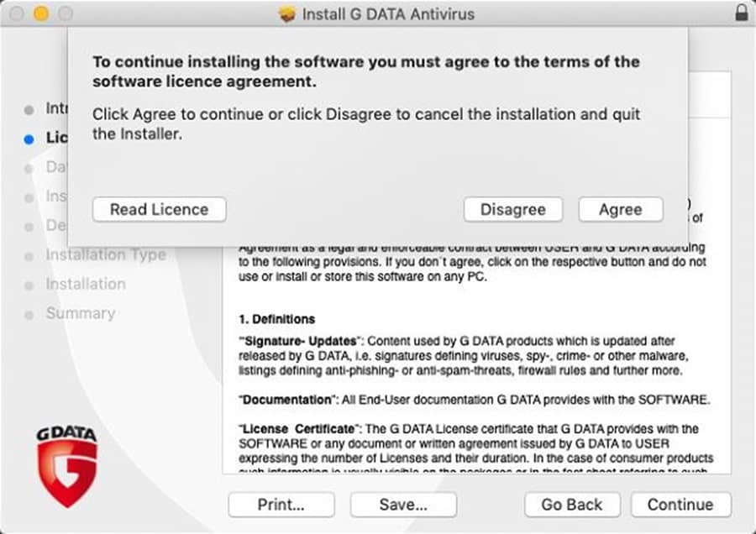Click the package icon beside the window title

(287, 14)
